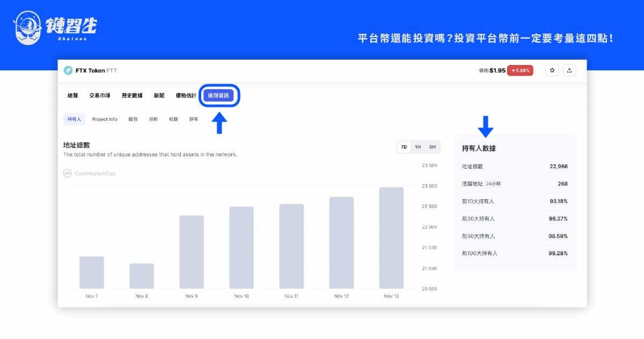This screenshot has width=644, height=339.
Task: Click the 24小時 badge beside 活躍地址
Action: point(493,184)
